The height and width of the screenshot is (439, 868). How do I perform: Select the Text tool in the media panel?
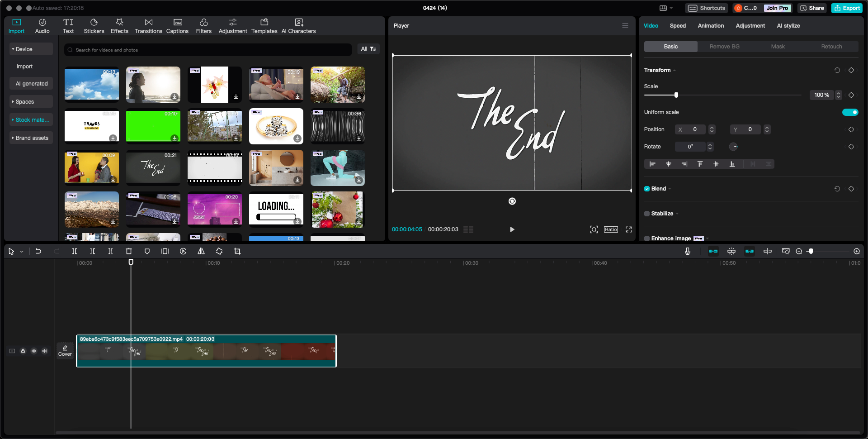[68, 25]
